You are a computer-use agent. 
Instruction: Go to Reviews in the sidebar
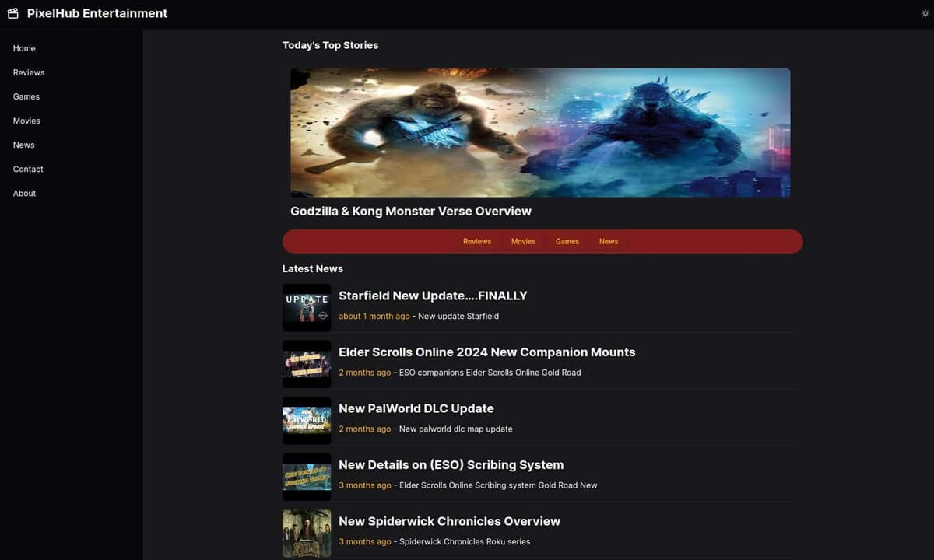[29, 72]
